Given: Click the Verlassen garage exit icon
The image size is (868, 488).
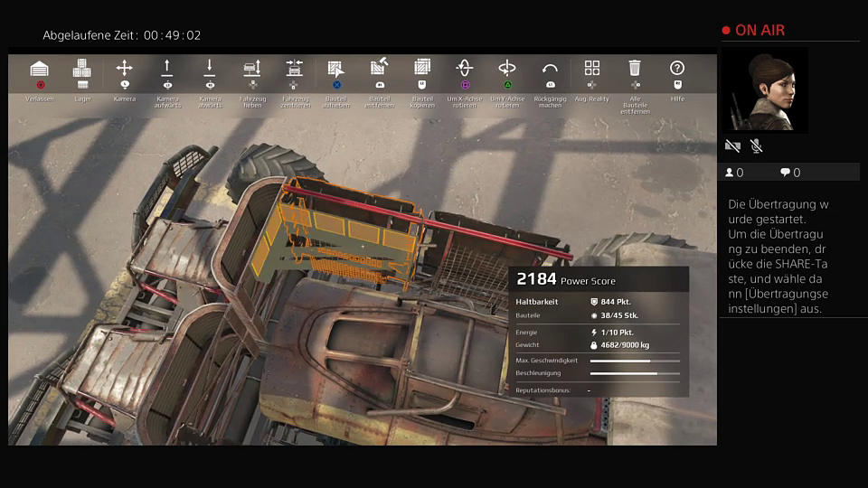Looking at the screenshot, I should tap(40, 70).
